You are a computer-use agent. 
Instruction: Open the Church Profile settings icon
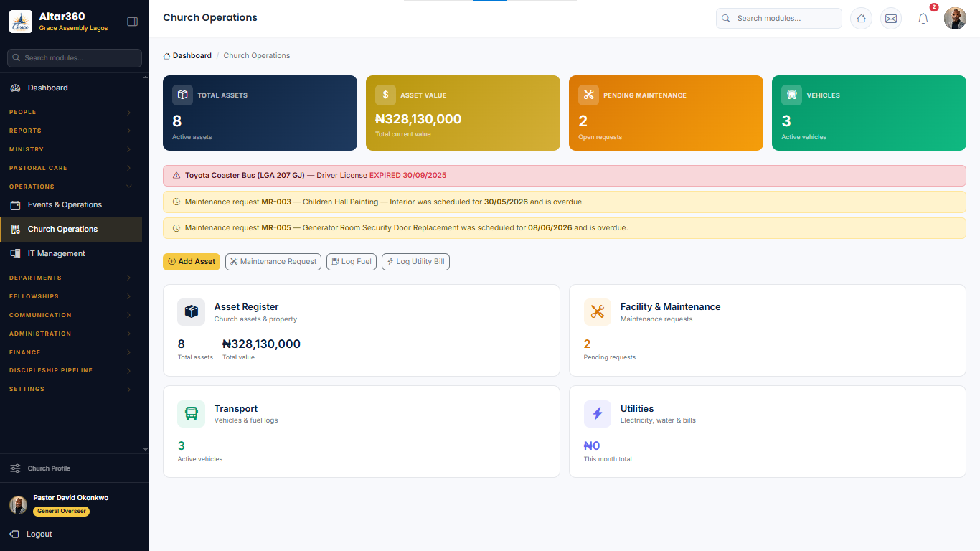(15, 468)
